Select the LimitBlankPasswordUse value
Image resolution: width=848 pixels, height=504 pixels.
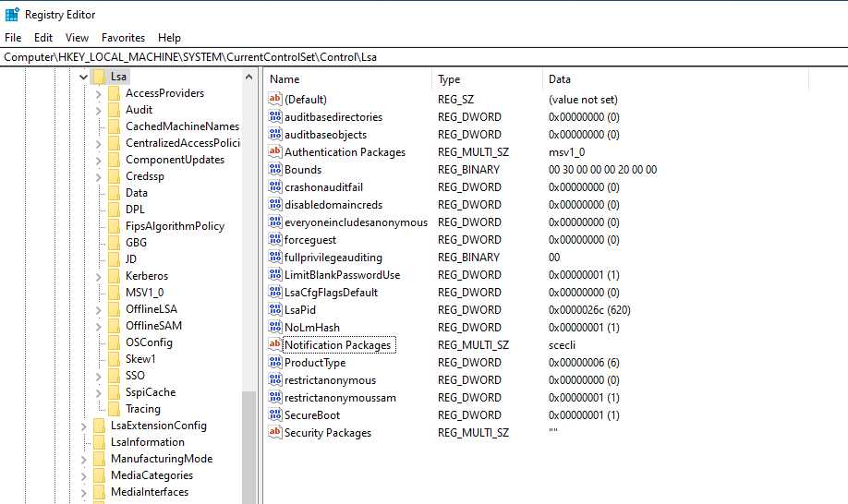click(342, 275)
